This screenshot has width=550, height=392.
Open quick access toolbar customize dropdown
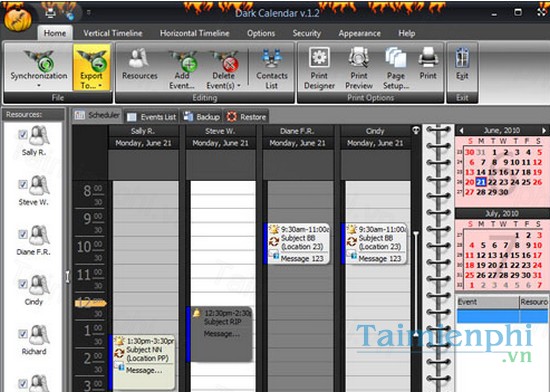tap(88, 13)
